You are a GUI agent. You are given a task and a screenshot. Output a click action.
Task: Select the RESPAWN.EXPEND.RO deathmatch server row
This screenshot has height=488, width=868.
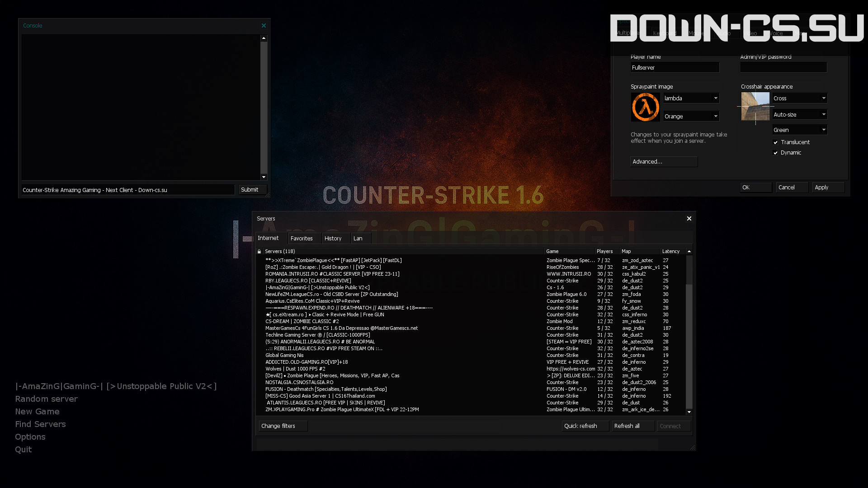click(470, 308)
